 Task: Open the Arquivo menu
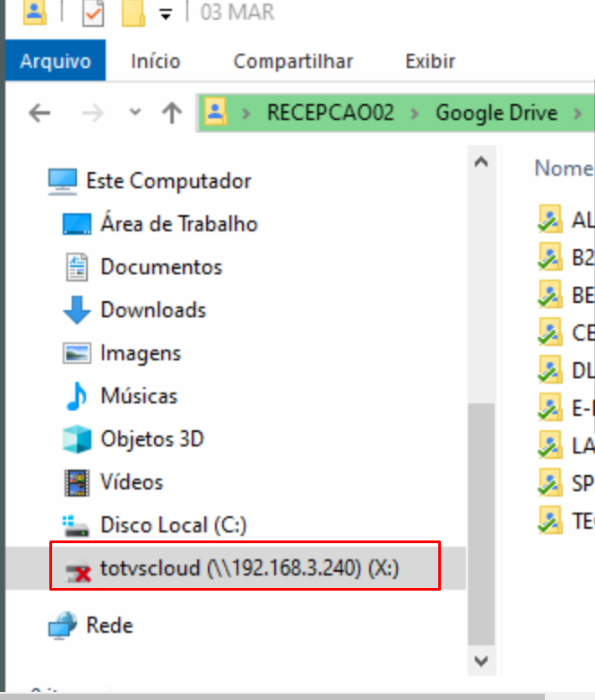56,61
